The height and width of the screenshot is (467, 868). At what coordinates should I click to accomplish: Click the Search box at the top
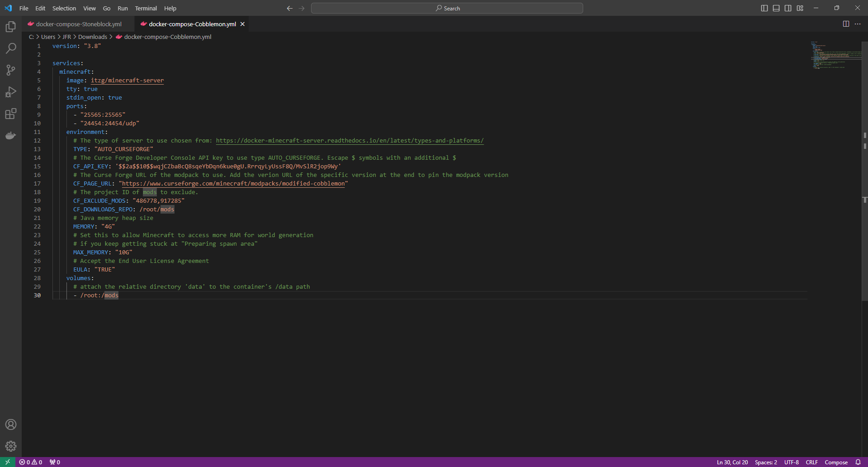pyautogui.click(x=447, y=8)
